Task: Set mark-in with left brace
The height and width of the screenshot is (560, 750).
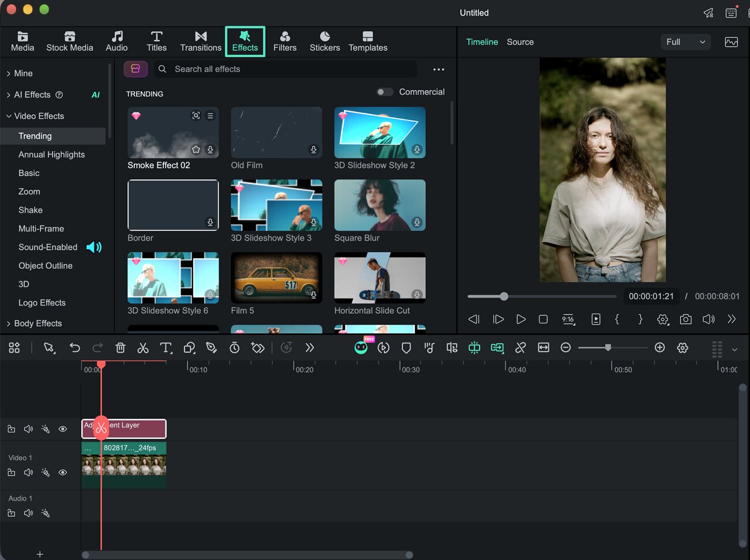Action: [x=617, y=319]
